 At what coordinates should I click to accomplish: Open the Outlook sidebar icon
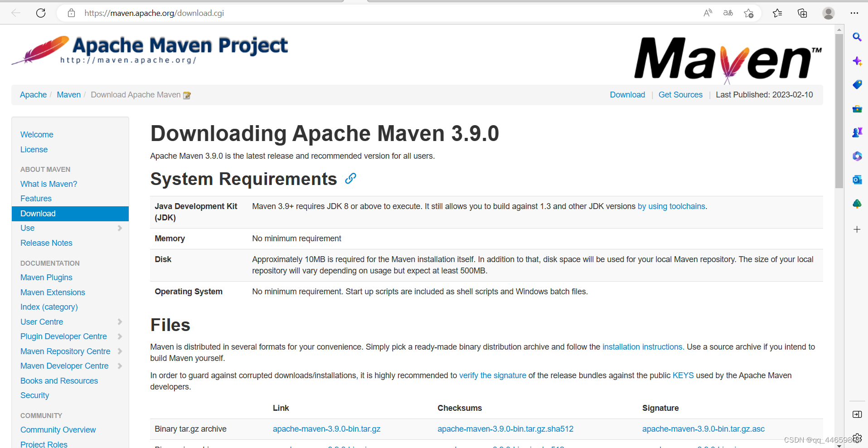[857, 180]
